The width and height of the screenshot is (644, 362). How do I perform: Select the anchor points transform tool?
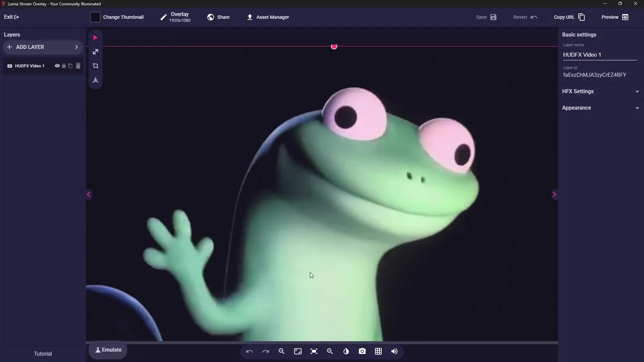[x=95, y=80]
